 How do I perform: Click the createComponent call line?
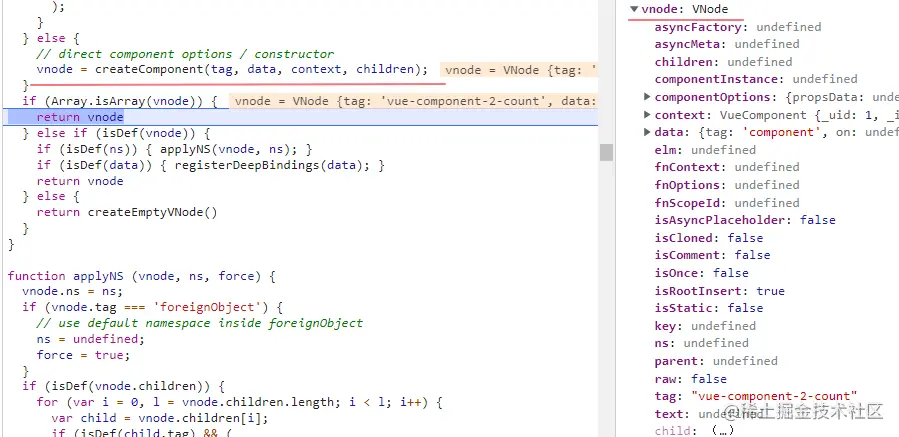tap(232, 69)
